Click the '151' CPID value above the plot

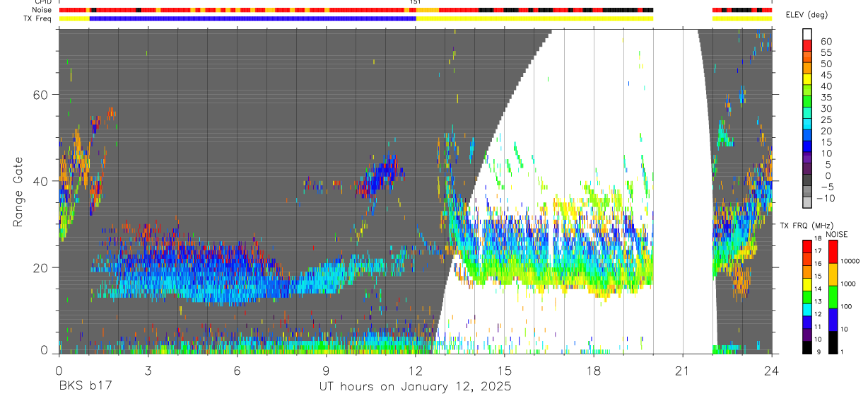(416, 2)
